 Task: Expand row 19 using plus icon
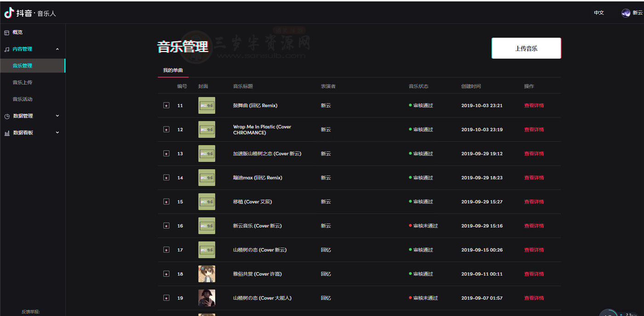coord(167,298)
